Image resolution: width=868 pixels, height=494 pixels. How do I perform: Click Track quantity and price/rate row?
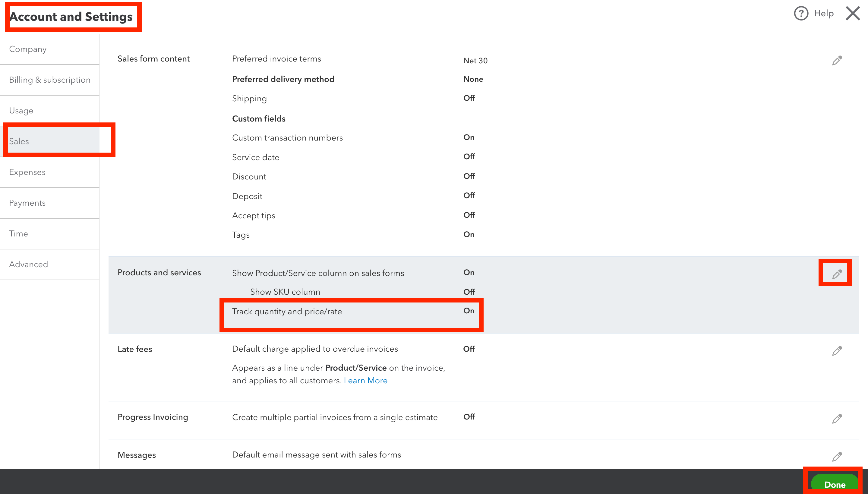coord(287,312)
